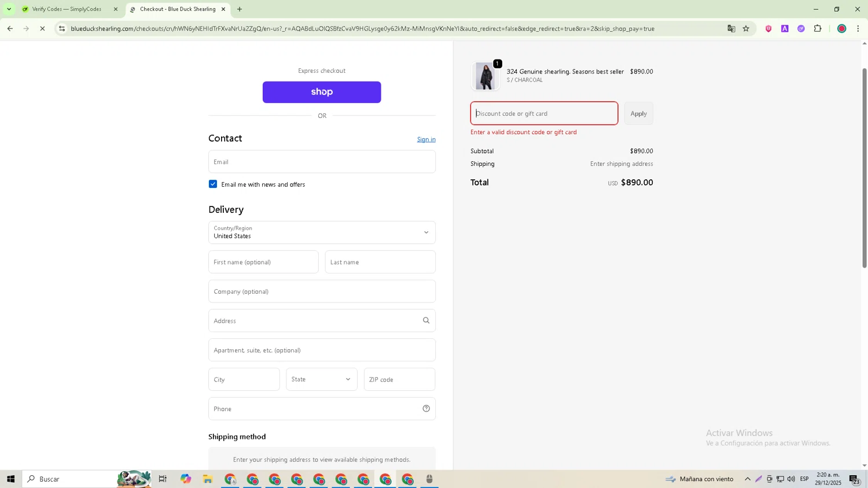
Task: Open the Copilot taskbar icon
Action: 185,479
